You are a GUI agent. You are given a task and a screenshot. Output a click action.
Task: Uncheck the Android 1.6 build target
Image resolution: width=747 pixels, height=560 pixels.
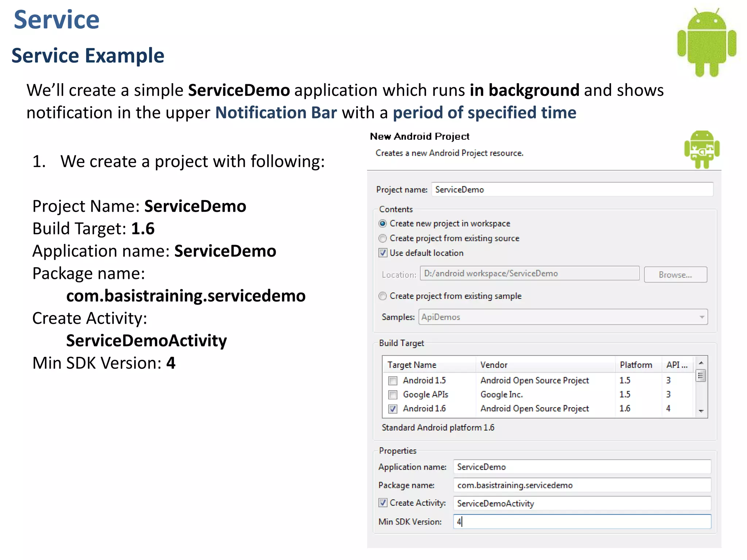coord(393,409)
